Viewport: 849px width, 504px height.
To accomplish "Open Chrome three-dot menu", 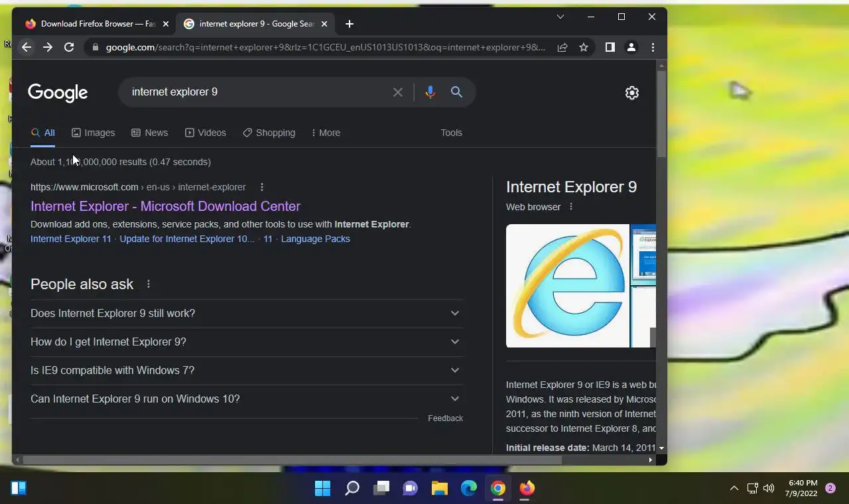I will pyautogui.click(x=653, y=47).
